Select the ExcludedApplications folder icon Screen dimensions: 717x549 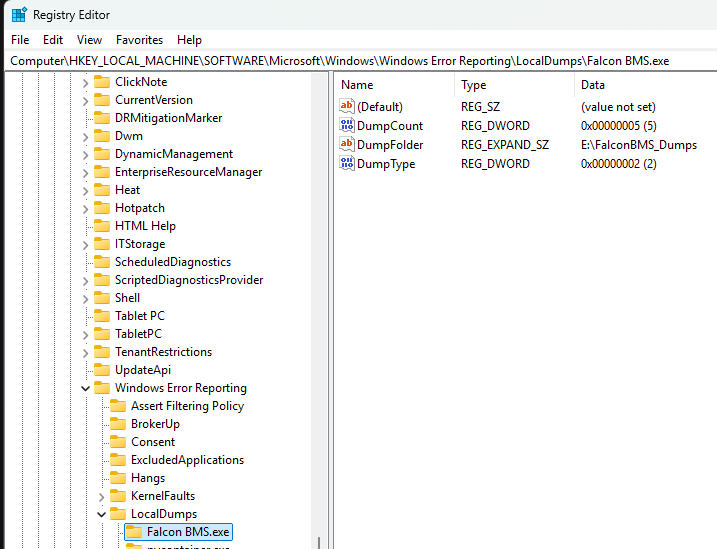(x=118, y=459)
